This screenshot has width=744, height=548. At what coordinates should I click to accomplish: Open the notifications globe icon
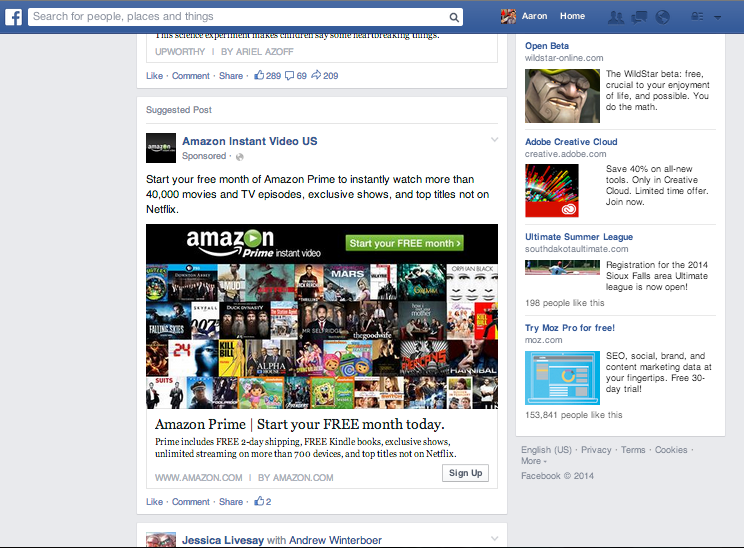pos(662,17)
